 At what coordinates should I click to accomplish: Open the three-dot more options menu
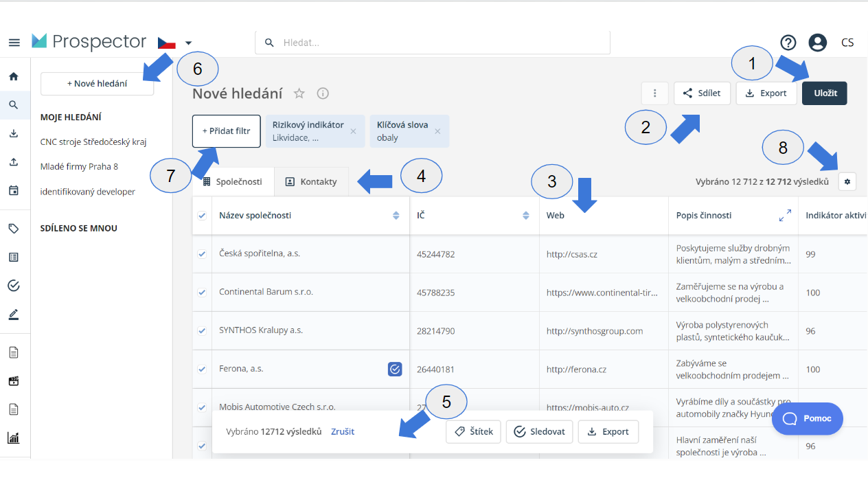[655, 93]
